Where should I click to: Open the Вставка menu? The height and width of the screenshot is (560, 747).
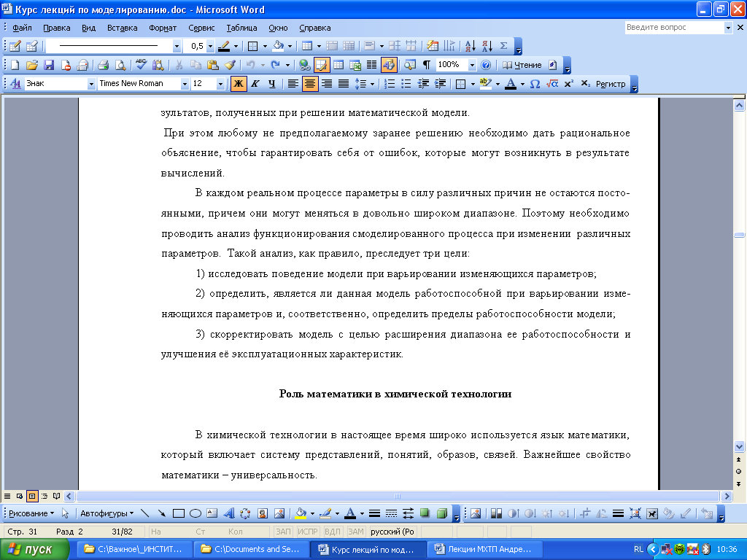tap(123, 28)
